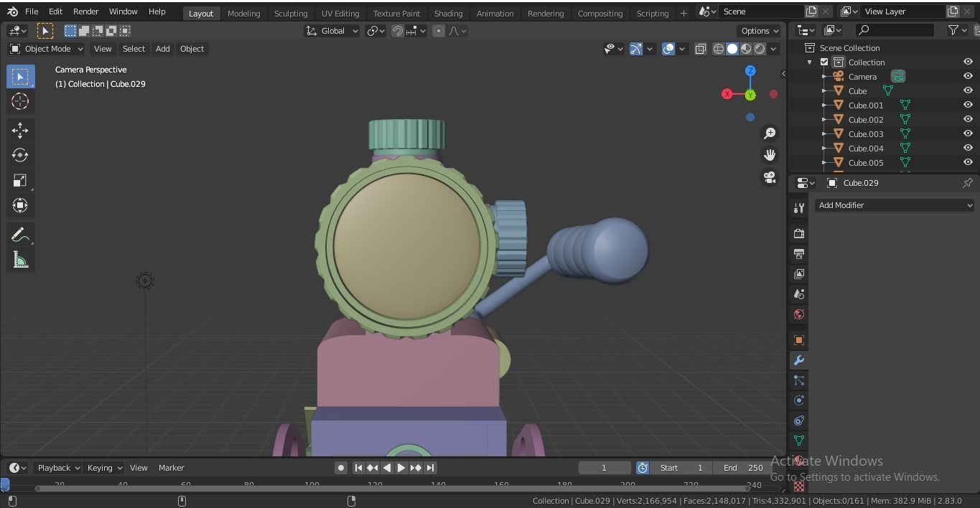Play the animation forward

(x=401, y=468)
